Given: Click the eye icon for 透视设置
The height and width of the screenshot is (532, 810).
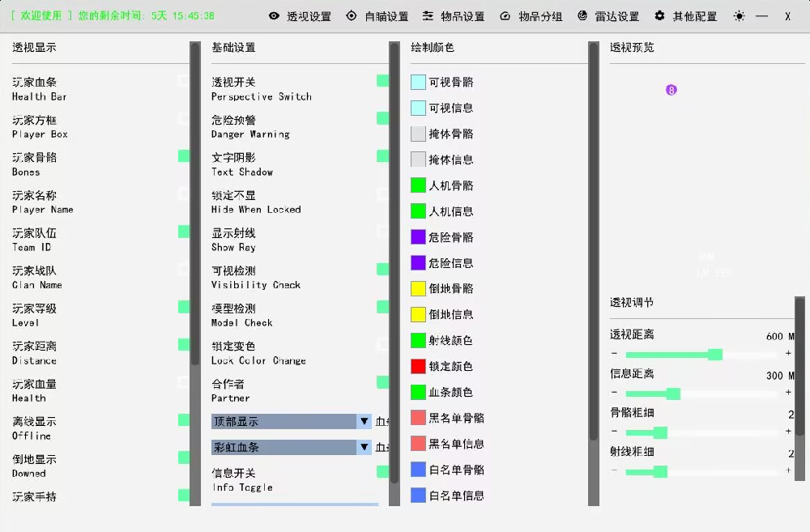Looking at the screenshot, I should (275, 16).
